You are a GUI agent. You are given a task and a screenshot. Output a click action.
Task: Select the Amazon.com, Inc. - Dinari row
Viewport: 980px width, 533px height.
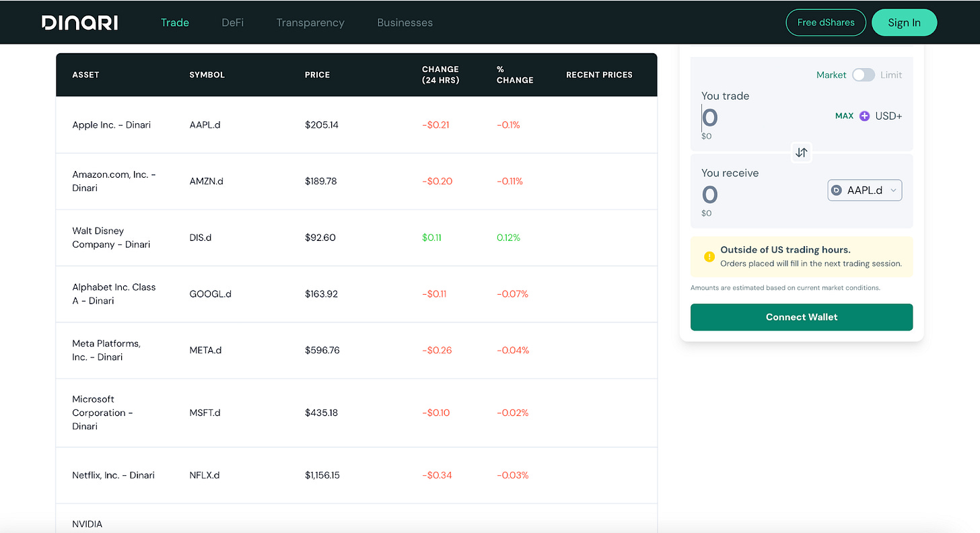(x=356, y=182)
